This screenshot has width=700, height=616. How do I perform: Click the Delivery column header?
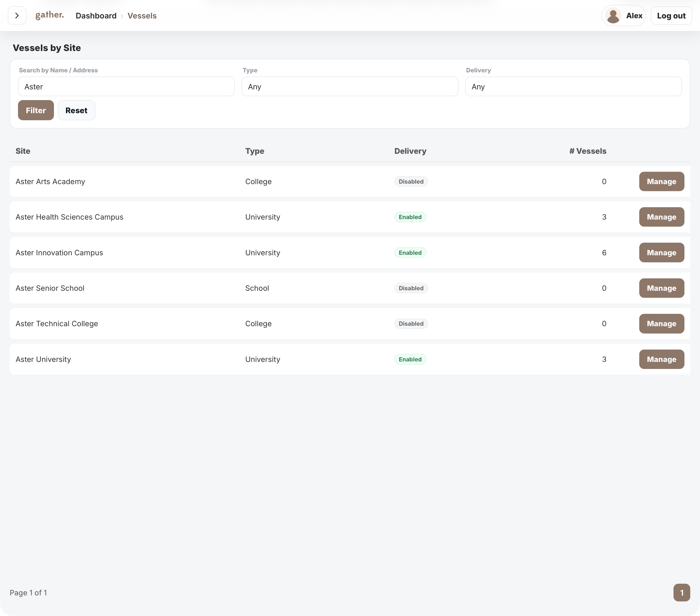[x=410, y=151]
